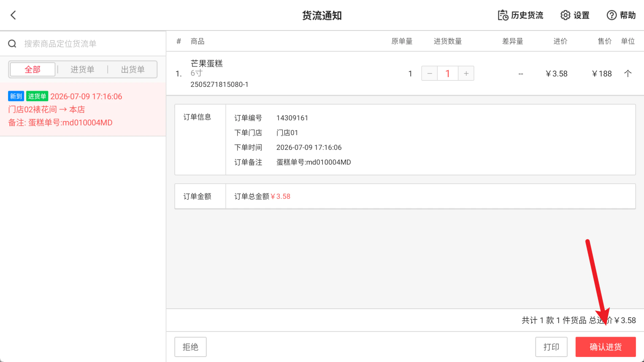
Task: Switch to 出货单 tab
Action: (133, 69)
